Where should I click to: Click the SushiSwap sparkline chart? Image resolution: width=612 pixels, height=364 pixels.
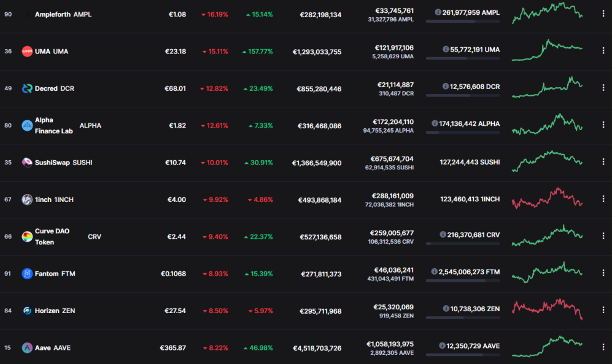tap(547, 161)
